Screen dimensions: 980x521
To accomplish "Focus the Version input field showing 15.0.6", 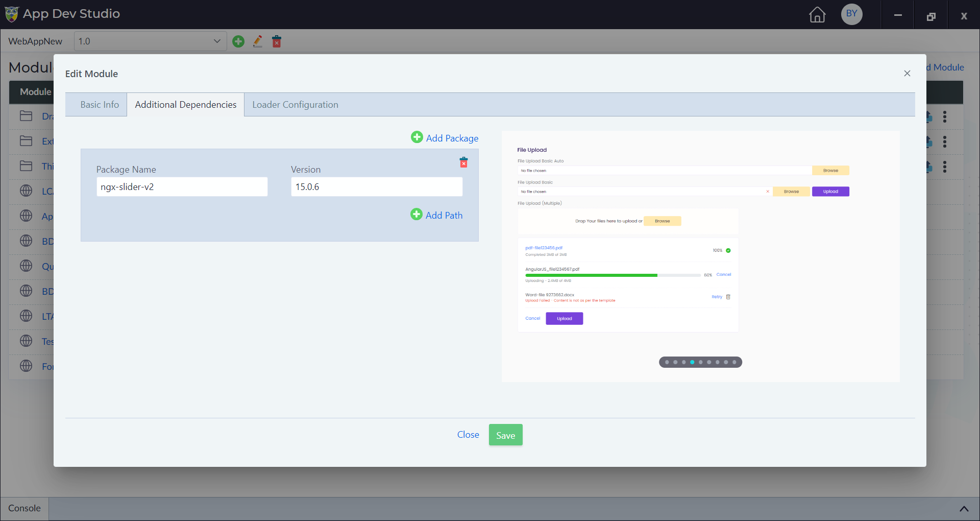I will click(377, 187).
